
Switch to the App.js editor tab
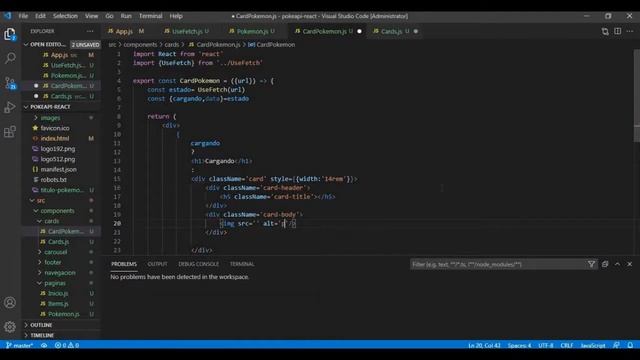[x=126, y=31]
